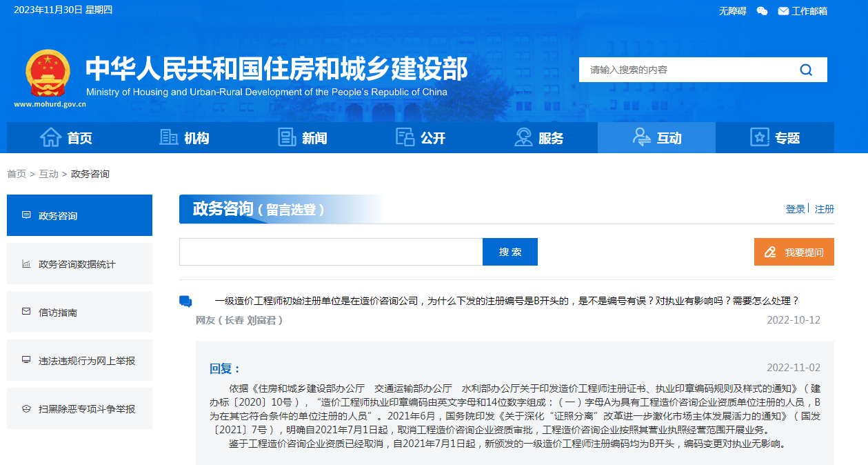The height and width of the screenshot is (465, 868).
Task: Open 违法违规行为网上举报 sidebar item
Action: (x=79, y=360)
